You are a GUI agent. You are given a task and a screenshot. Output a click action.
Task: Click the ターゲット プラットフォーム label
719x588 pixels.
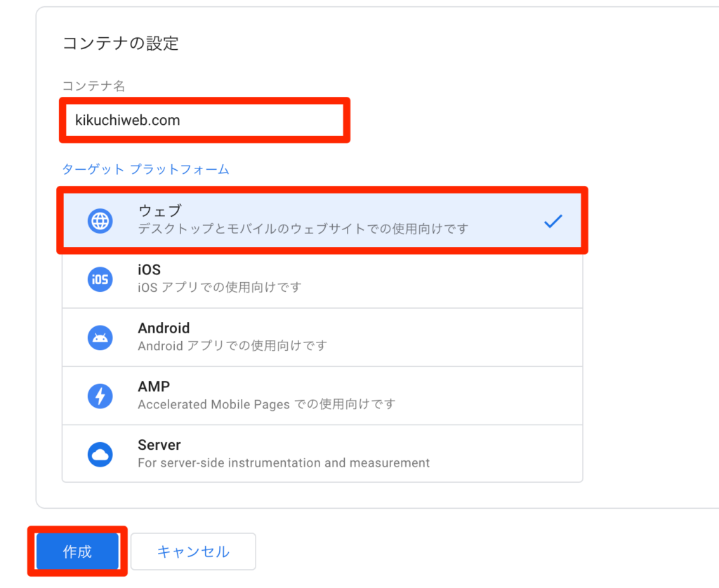coord(145,169)
